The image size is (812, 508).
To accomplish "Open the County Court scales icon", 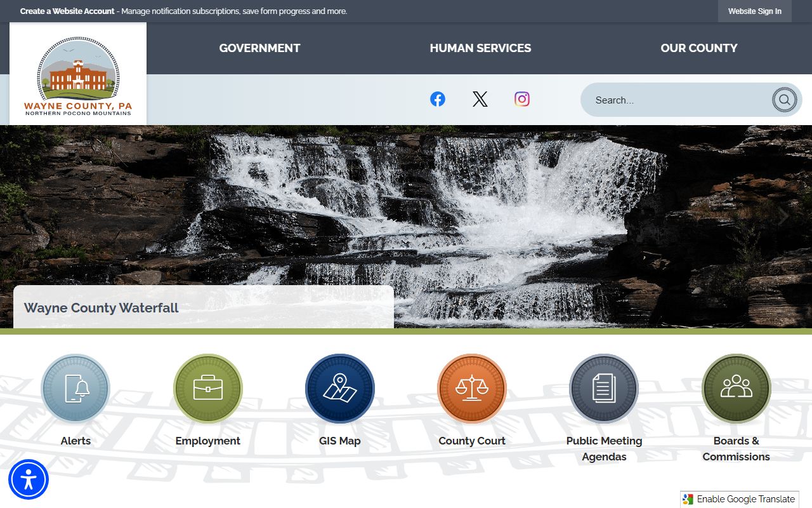I will (472, 388).
